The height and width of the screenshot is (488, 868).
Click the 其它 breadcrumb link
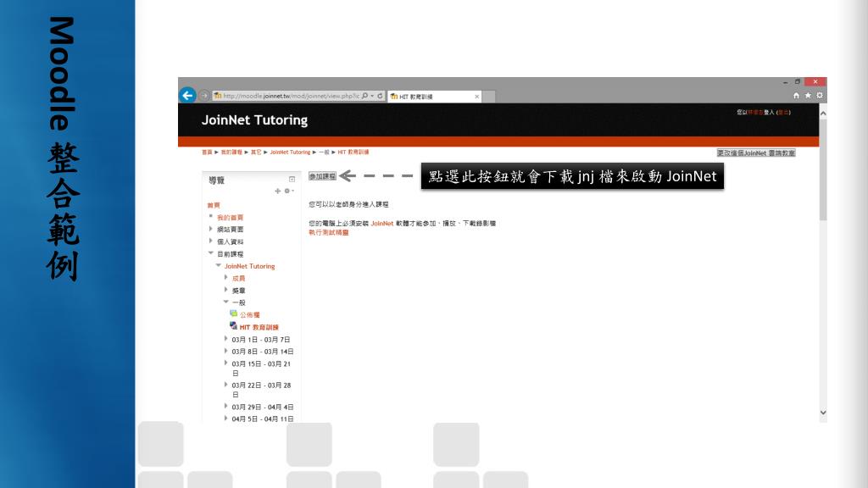point(256,152)
